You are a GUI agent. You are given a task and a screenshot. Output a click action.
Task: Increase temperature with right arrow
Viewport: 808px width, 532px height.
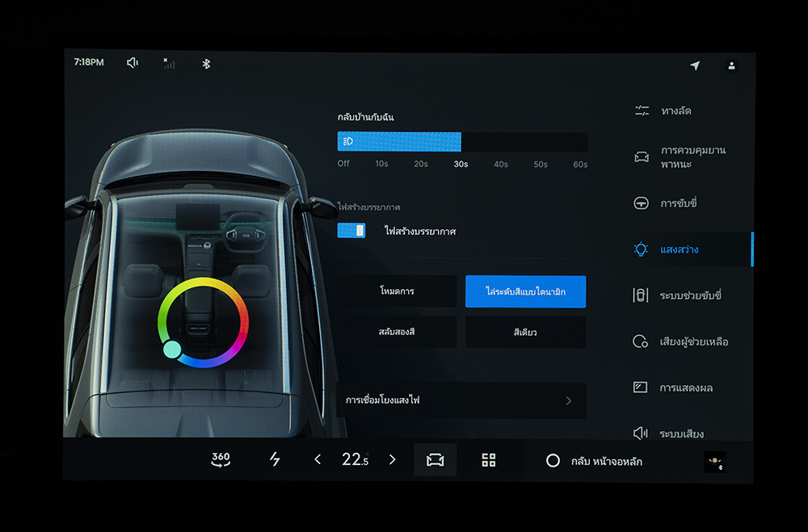click(x=392, y=459)
